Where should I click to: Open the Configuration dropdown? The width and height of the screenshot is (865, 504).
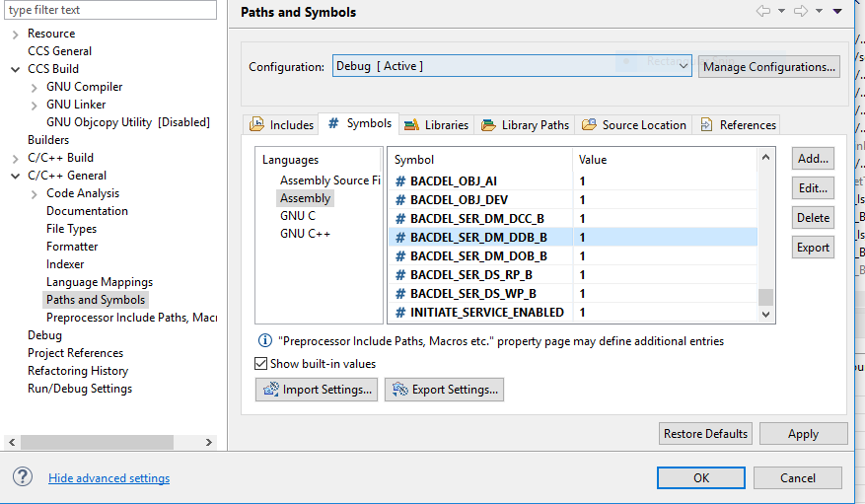[x=512, y=66]
